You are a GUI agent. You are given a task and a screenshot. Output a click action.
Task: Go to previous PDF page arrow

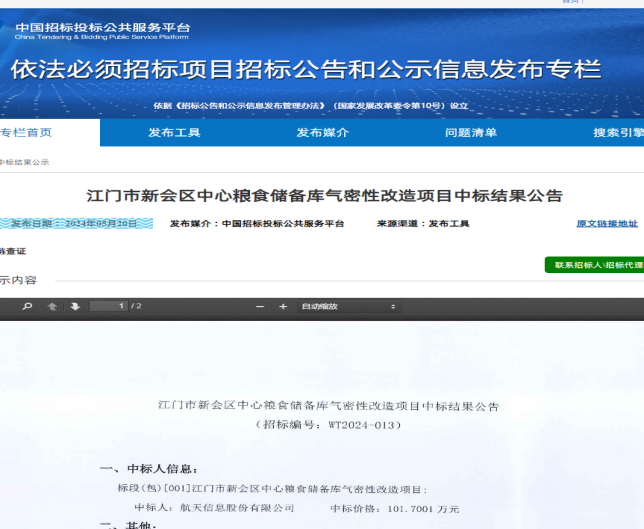[53, 306]
